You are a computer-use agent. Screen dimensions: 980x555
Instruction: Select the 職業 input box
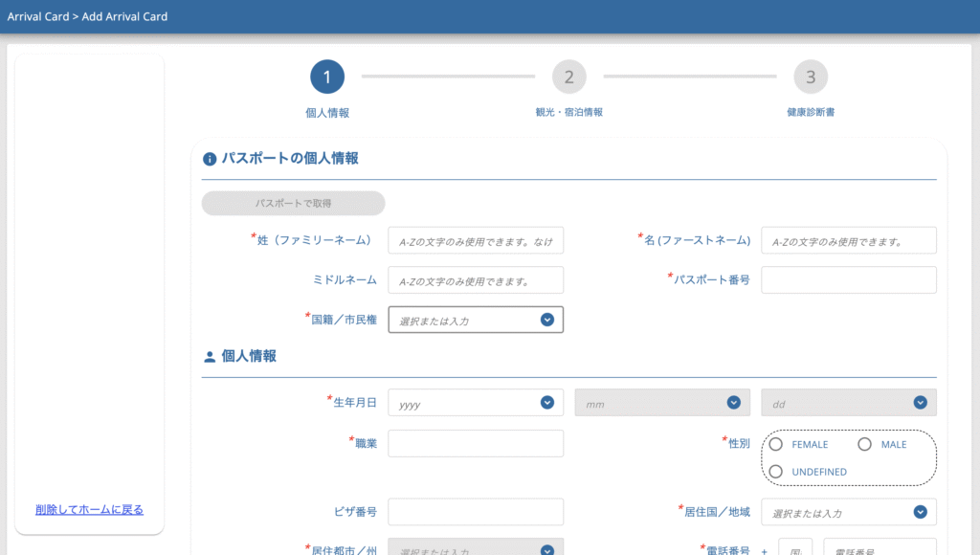click(476, 444)
